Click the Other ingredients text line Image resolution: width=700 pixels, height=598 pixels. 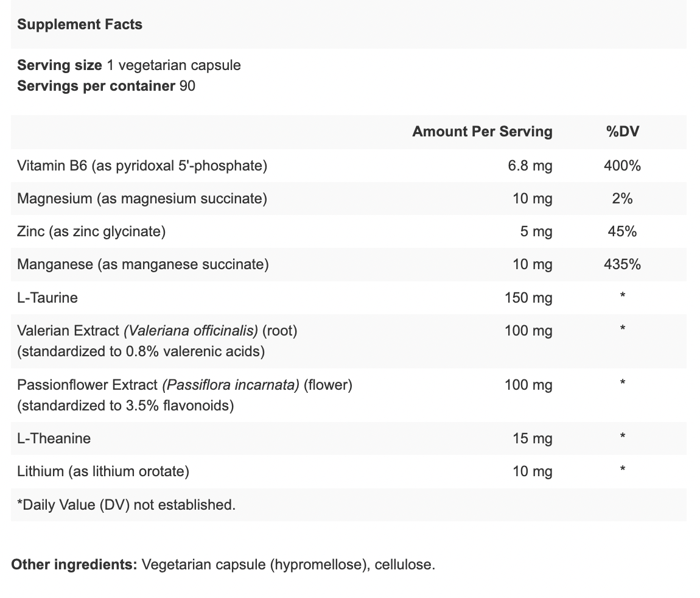point(223,565)
